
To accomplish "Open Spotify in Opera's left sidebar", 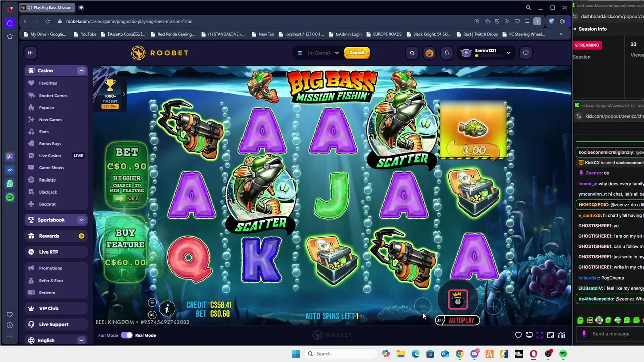I will (10, 198).
